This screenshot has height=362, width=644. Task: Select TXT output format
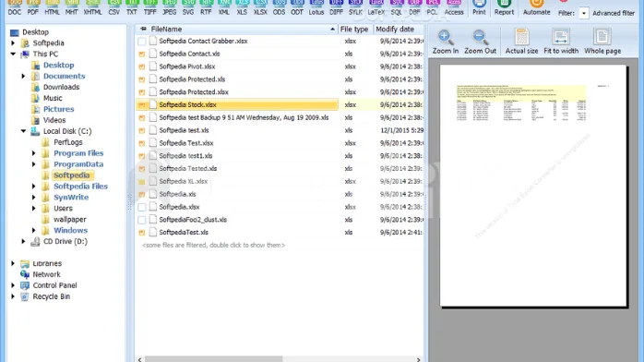click(x=131, y=7)
